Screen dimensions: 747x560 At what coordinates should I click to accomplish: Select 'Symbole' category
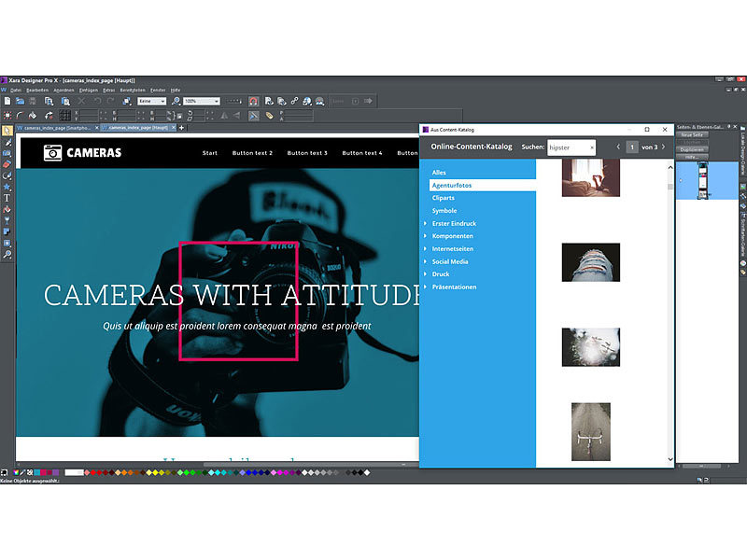[444, 211]
